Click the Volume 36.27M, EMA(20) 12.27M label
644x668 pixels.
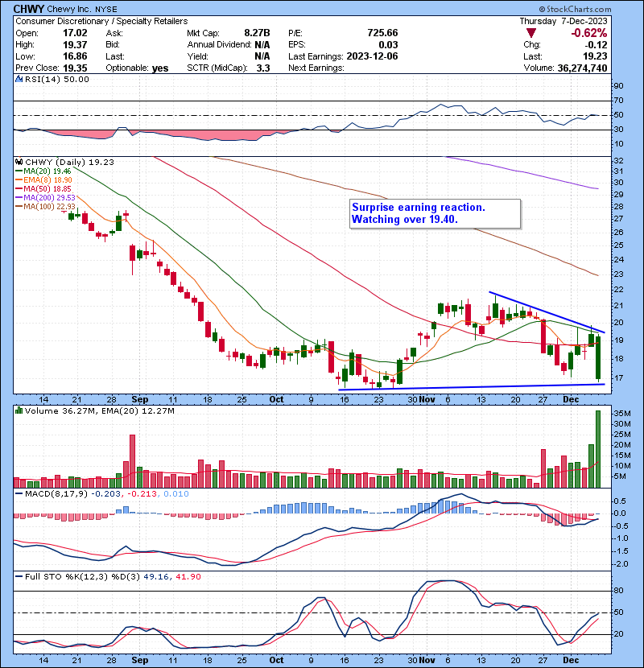point(100,410)
